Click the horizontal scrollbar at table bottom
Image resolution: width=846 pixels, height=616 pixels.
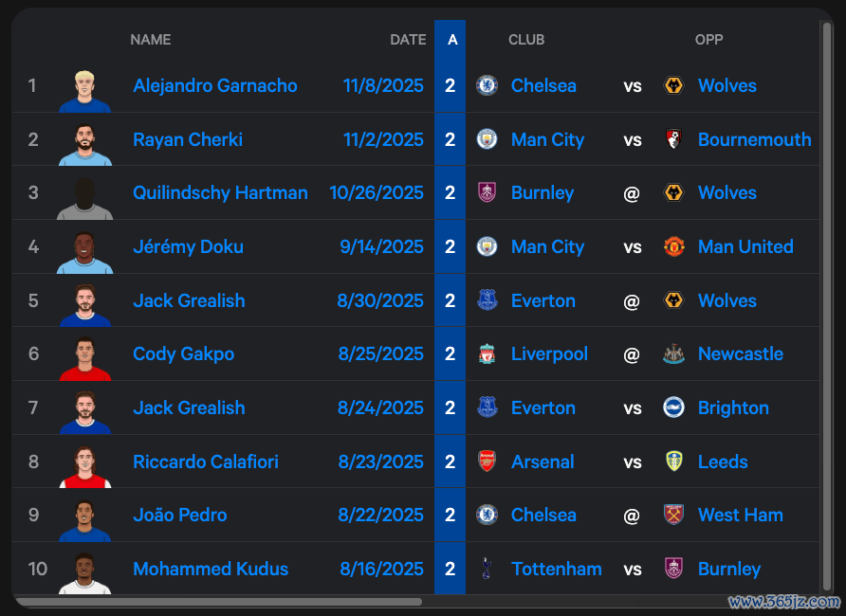coord(218,602)
